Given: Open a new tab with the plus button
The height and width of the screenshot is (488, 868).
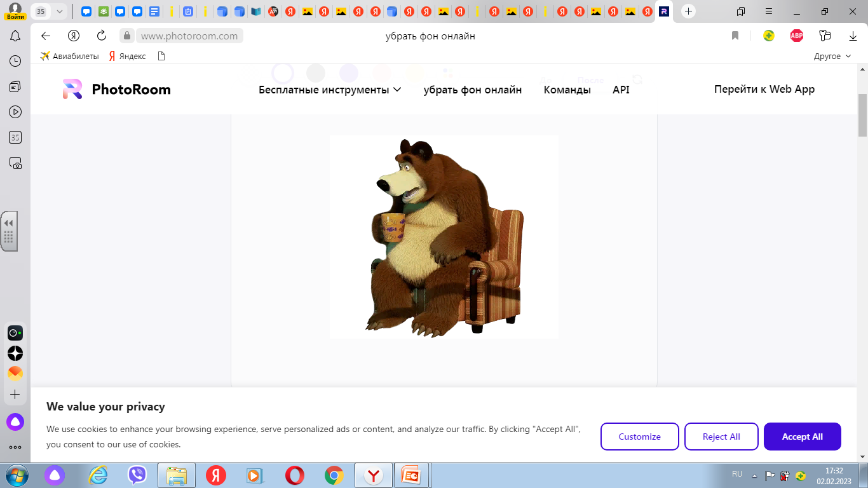Looking at the screenshot, I should [688, 11].
